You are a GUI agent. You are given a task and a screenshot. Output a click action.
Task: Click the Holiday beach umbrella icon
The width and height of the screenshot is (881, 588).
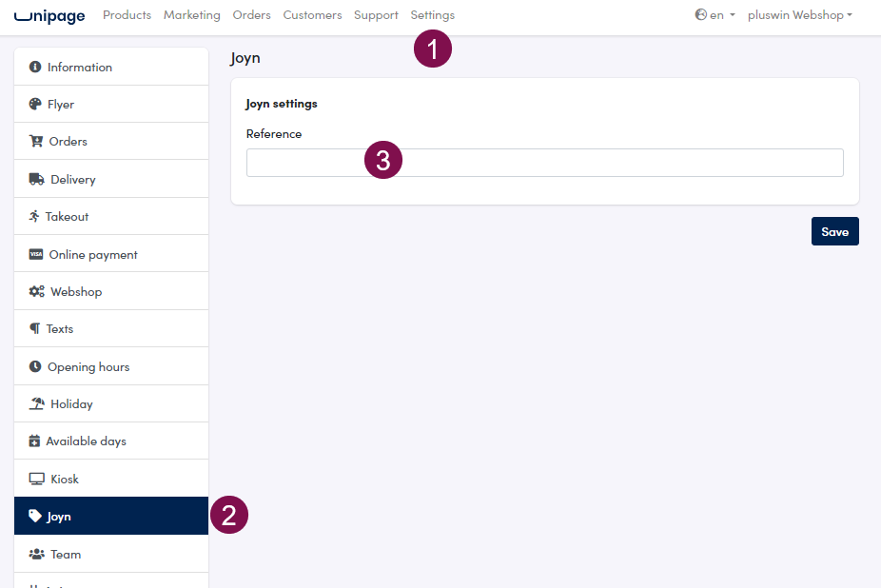click(x=36, y=403)
